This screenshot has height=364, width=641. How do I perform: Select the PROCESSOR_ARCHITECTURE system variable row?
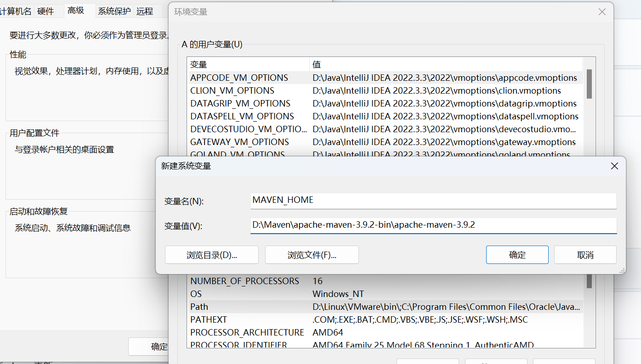(x=386, y=332)
